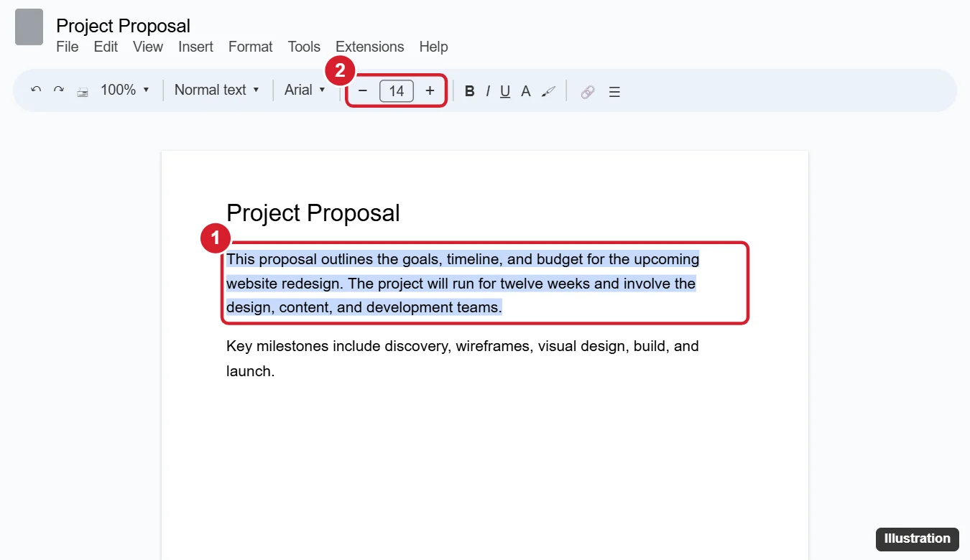Image resolution: width=970 pixels, height=560 pixels.
Task: Open the Tools menu
Action: tap(304, 47)
